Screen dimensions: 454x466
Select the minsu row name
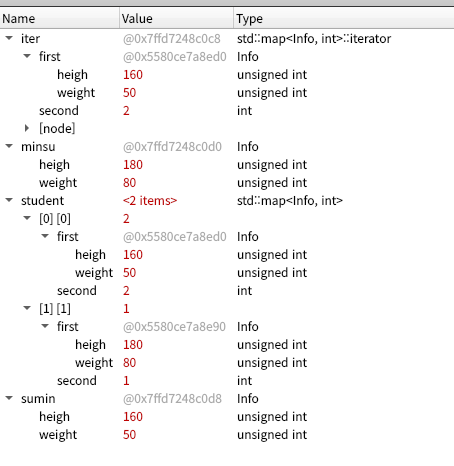click(38, 147)
